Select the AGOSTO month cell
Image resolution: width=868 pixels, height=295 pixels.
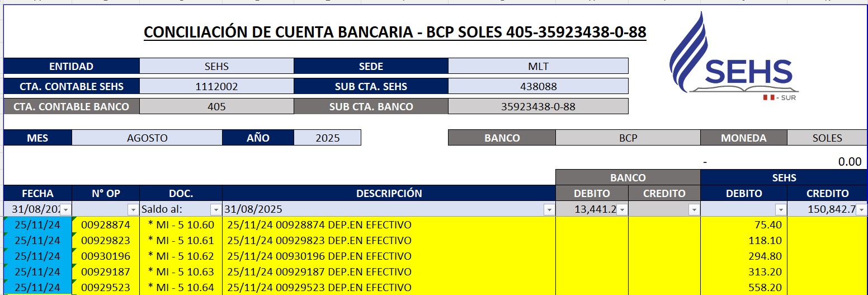click(147, 138)
